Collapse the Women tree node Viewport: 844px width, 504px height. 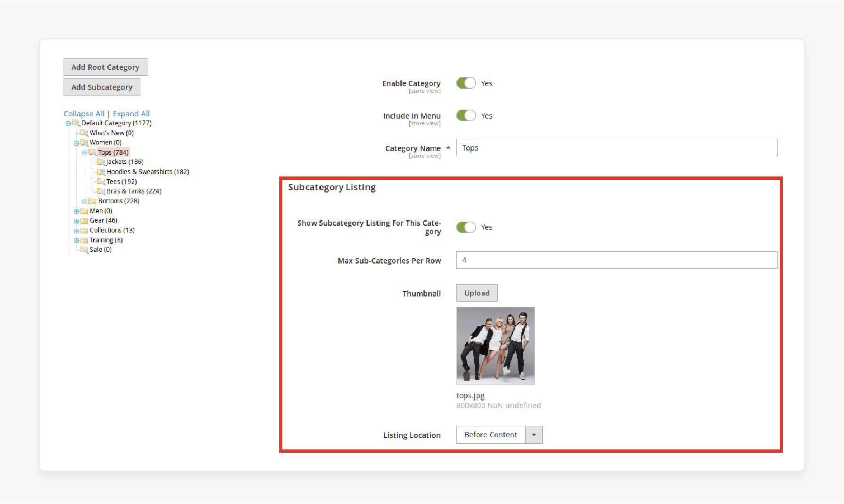tap(76, 143)
